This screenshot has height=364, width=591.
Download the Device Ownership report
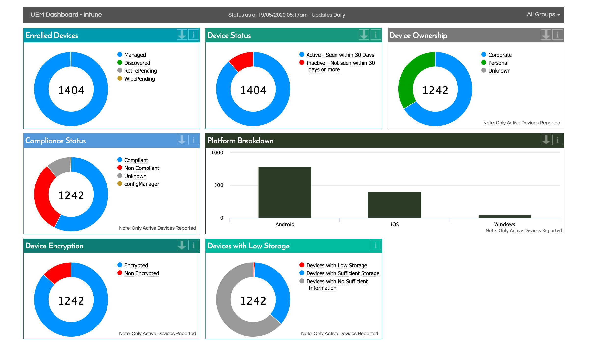[546, 35]
